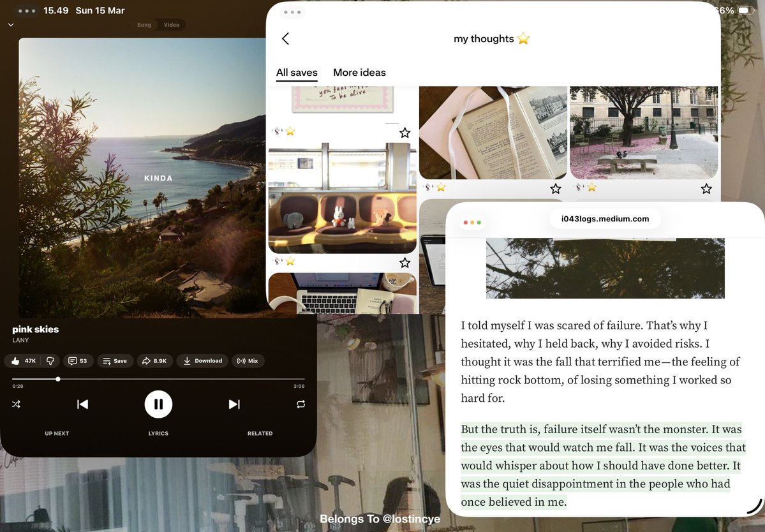The height and width of the screenshot is (532, 765).
Task: Save the song to a playlist
Action: (115, 361)
